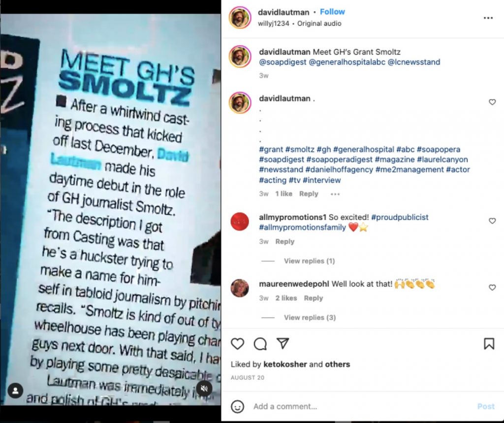View the ketokosher profile from likes
The width and height of the screenshot is (504, 423).
coord(286,364)
